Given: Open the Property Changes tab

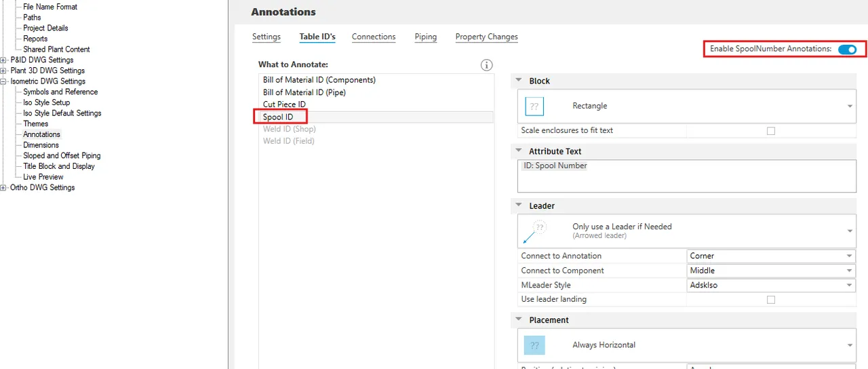Looking at the screenshot, I should 486,37.
